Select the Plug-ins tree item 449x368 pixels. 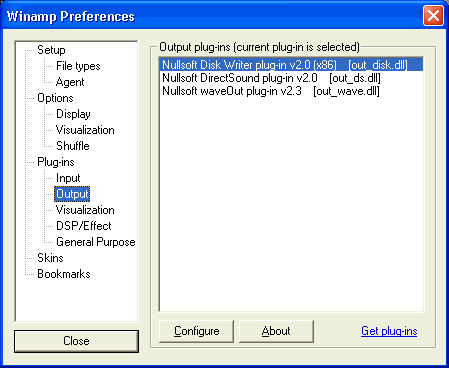click(56, 162)
